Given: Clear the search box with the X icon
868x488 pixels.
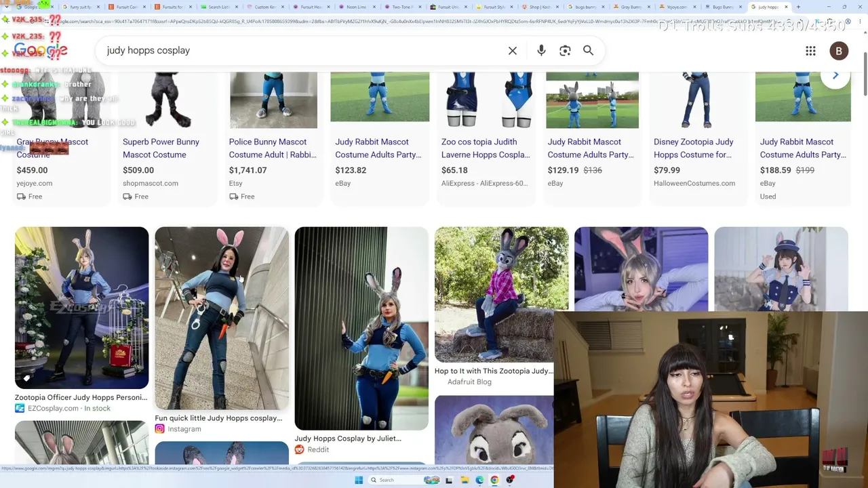Looking at the screenshot, I should (513, 51).
